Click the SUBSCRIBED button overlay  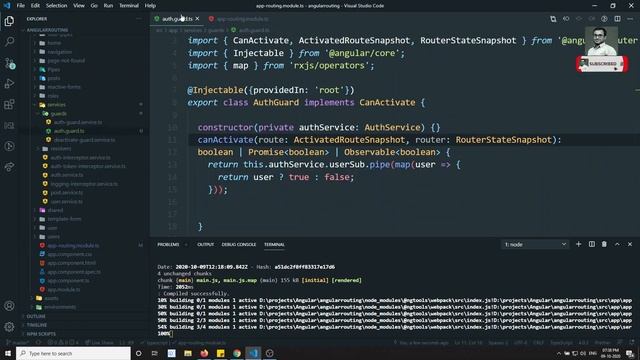click(602, 64)
